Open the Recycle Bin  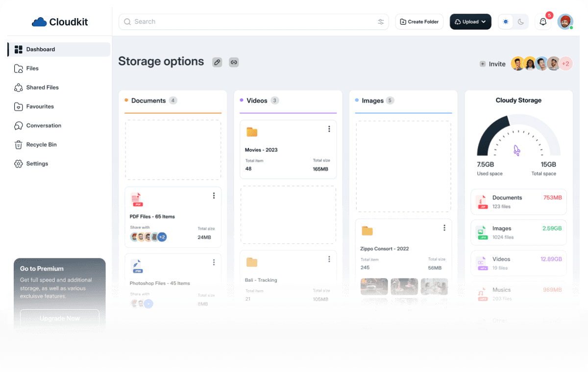[42, 144]
